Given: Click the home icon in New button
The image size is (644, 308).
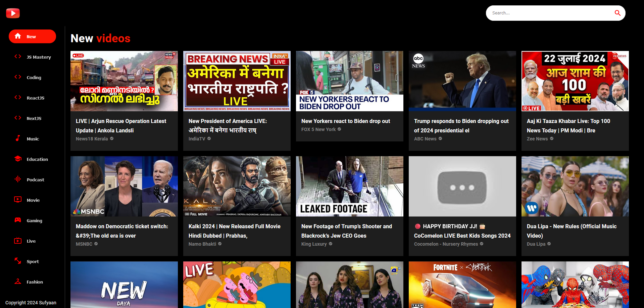Looking at the screenshot, I should (x=18, y=36).
